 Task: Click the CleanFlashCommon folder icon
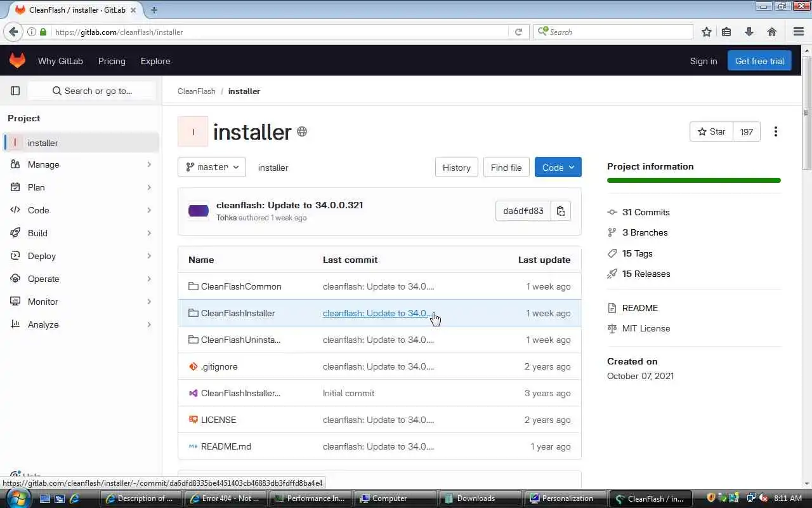(193, 286)
